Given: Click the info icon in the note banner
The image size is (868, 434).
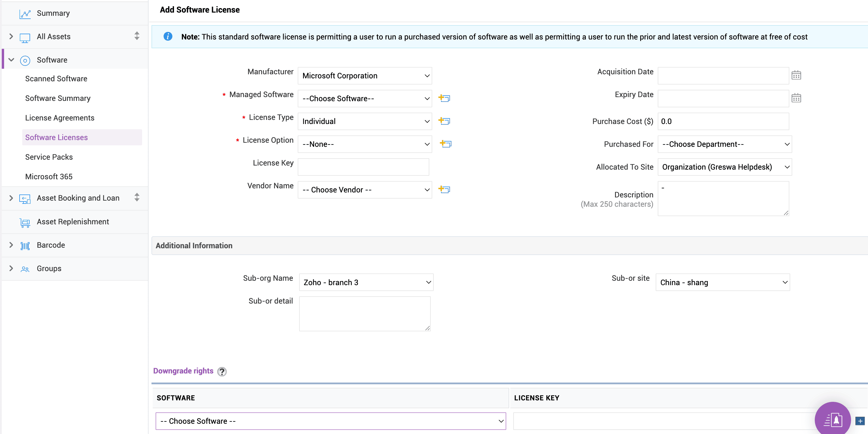Looking at the screenshot, I should click(168, 36).
